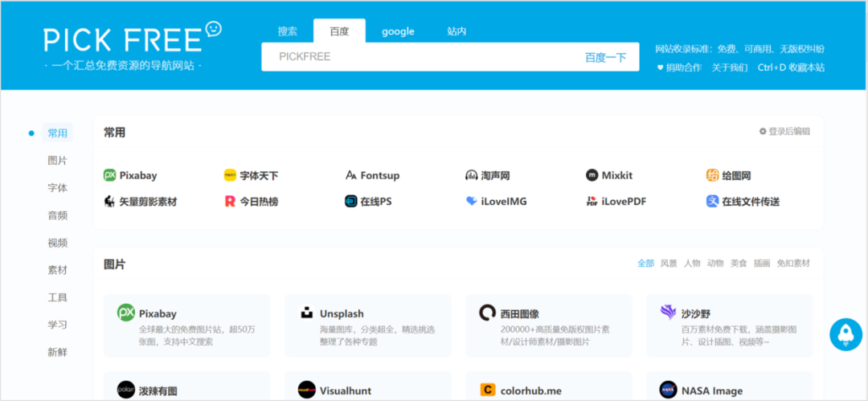Filter images by 免扣素材
This screenshot has height=401, width=868.
pyautogui.click(x=793, y=264)
